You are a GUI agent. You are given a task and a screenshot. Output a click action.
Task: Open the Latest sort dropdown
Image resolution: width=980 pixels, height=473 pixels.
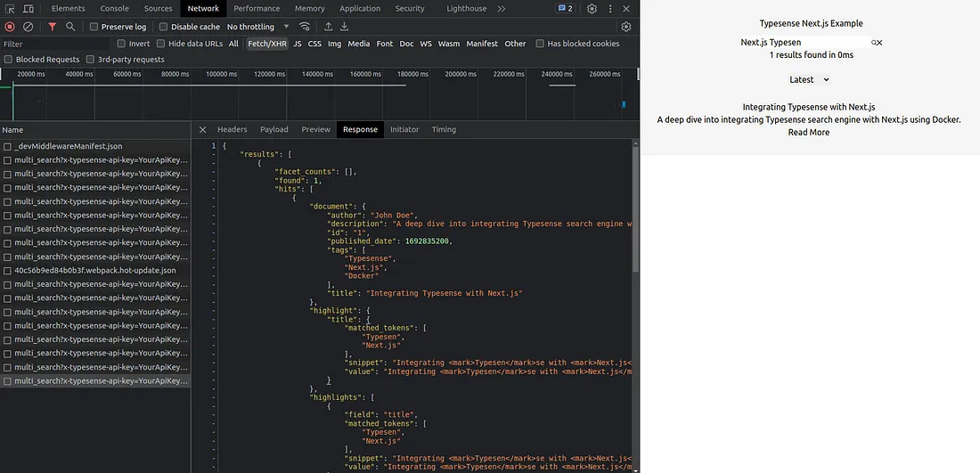point(808,80)
